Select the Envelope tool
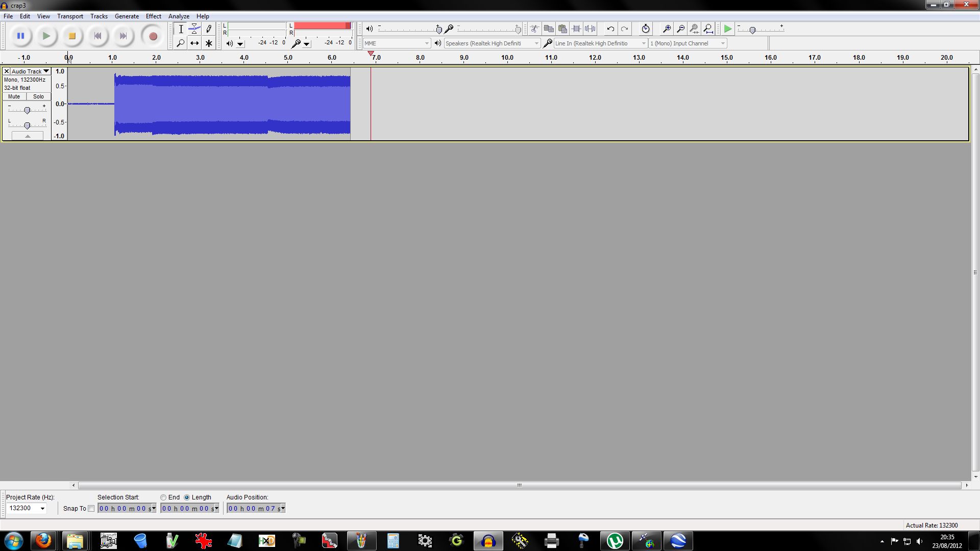 pos(194,29)
